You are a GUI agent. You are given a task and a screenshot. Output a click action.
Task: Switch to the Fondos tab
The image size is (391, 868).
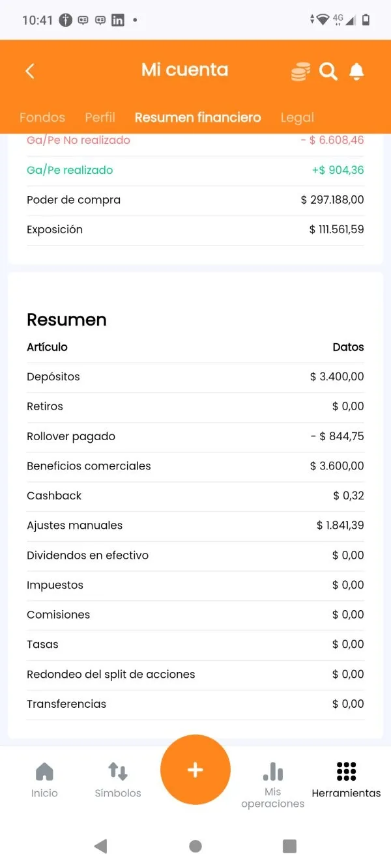pos(42,118)
